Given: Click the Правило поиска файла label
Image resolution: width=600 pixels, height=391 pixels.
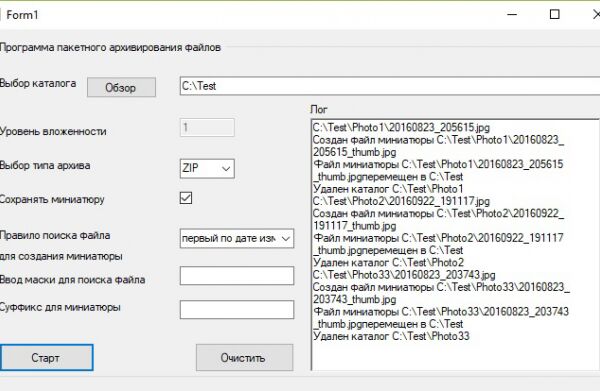Looking at the screenshot, I should (55, 235).
